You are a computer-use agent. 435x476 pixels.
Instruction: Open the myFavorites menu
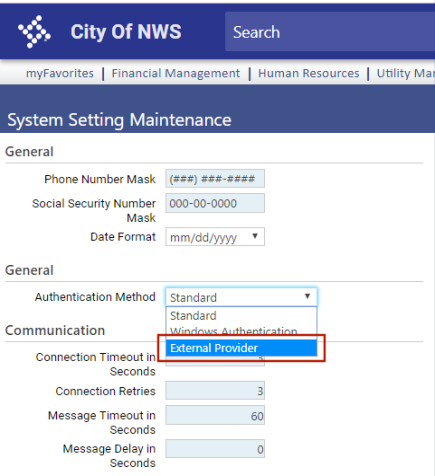pos(60,73)
